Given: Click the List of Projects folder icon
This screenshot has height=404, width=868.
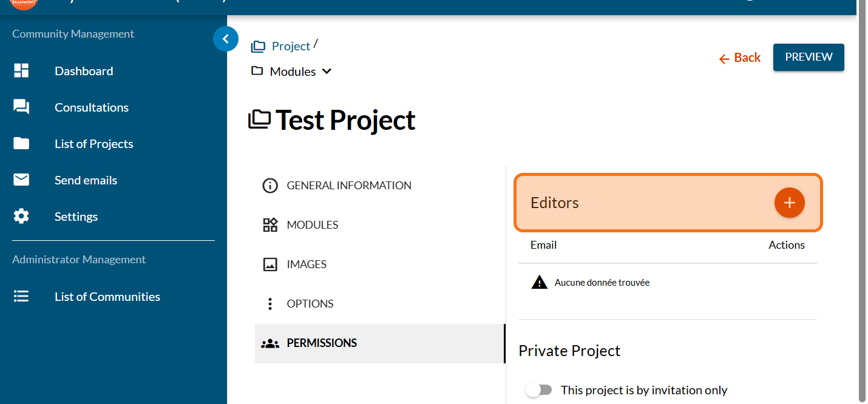Looking at the screenshot, I should (x=21, y=144).
